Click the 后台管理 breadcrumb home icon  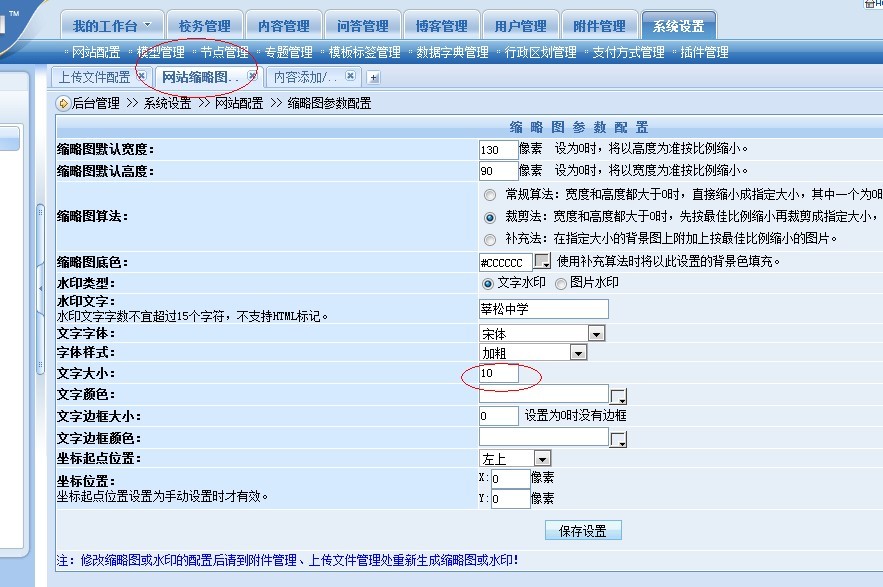click(63, 103)
